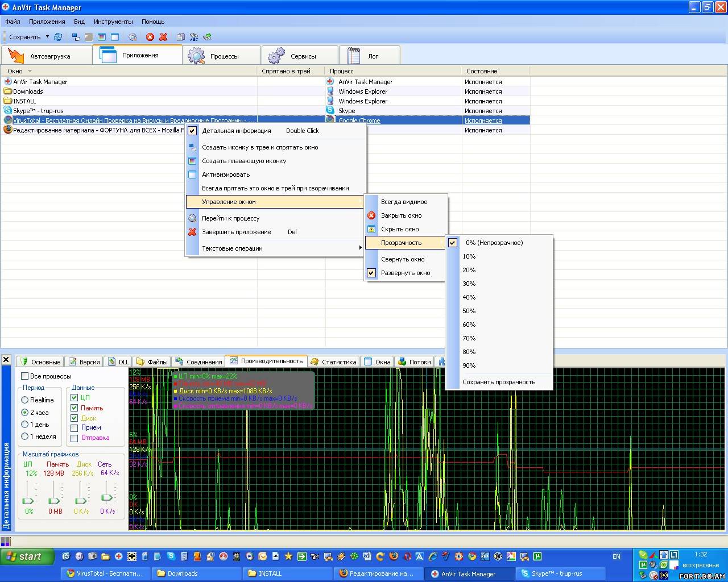Open the Файл menu
This screenshot has height=582, width=728.
13,22
